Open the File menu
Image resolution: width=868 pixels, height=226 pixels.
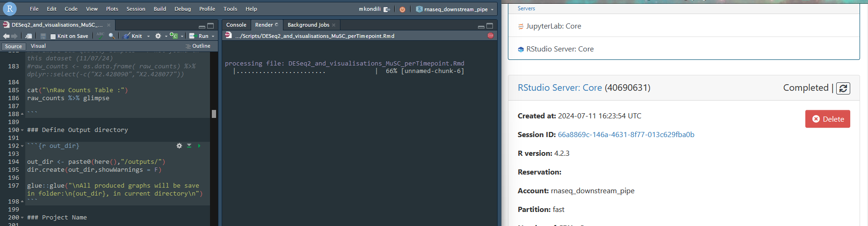[34, 9]
